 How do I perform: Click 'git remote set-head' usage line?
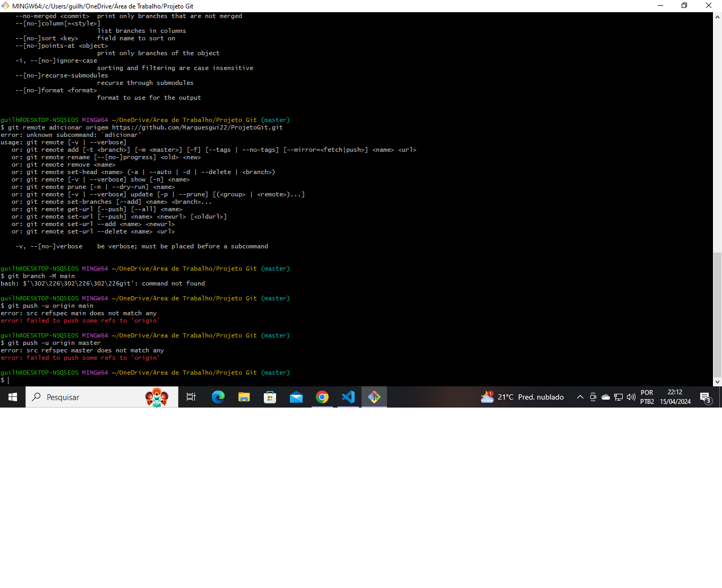point(143,172)
